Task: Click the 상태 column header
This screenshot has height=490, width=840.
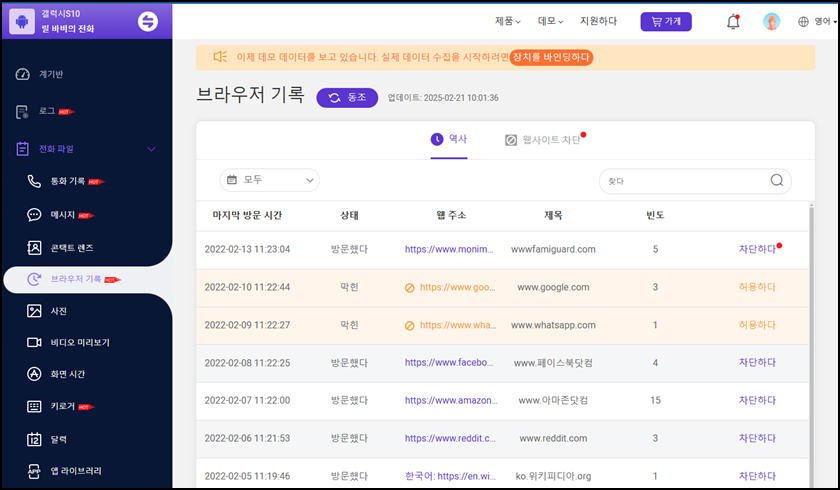Action: point(349,215)
